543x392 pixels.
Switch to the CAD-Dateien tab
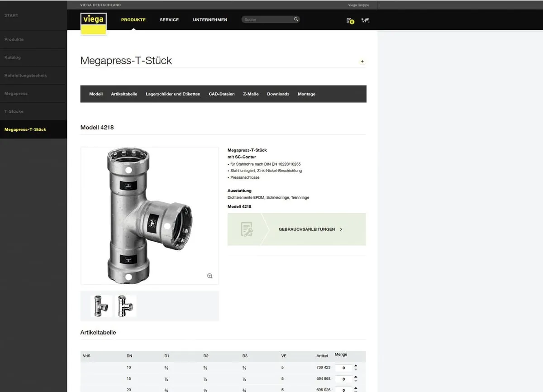coord(222,94)
